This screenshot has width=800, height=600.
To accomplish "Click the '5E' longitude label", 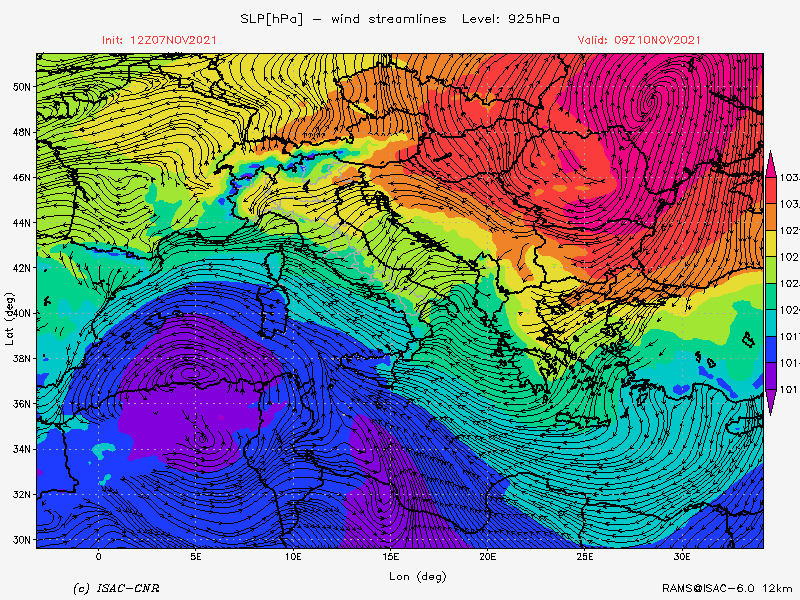I will click(196, 557).
